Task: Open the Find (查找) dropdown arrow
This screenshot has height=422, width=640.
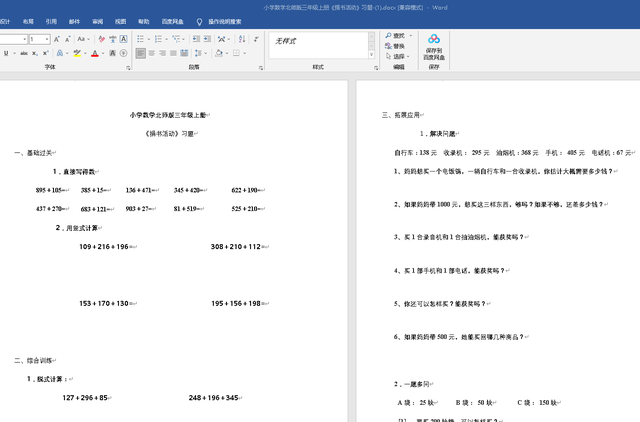Action: click(x=411, y=35)
